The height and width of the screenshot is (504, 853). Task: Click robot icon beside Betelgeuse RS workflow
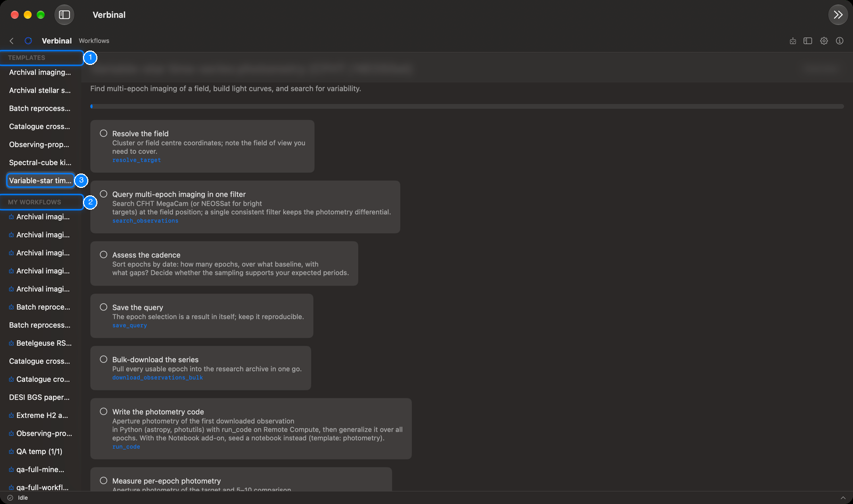coord(11,343)
